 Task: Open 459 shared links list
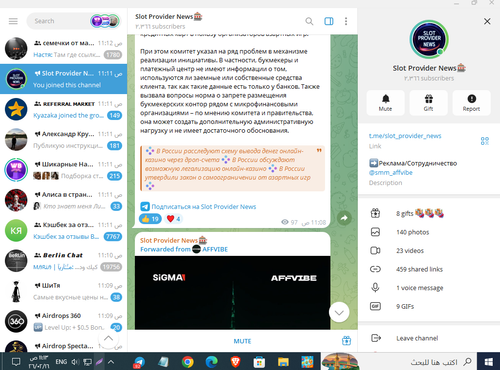pos(429,269)
